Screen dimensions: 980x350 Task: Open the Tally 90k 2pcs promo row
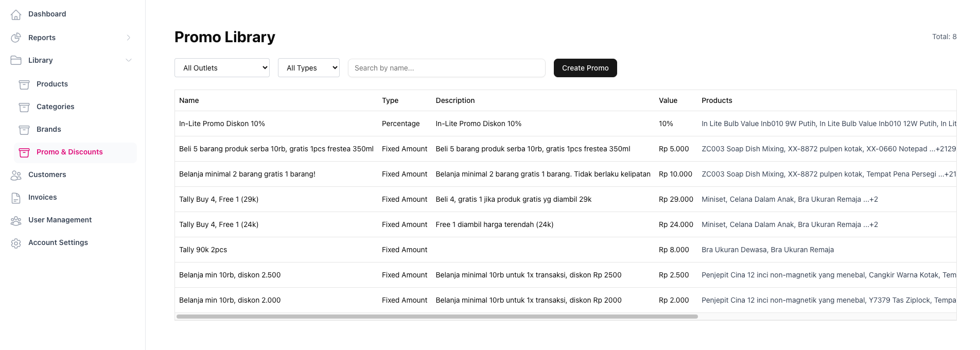[203, 250]
